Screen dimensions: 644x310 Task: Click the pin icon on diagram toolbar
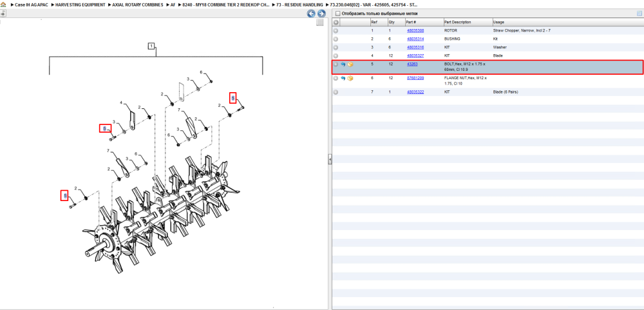coord(3,14)
